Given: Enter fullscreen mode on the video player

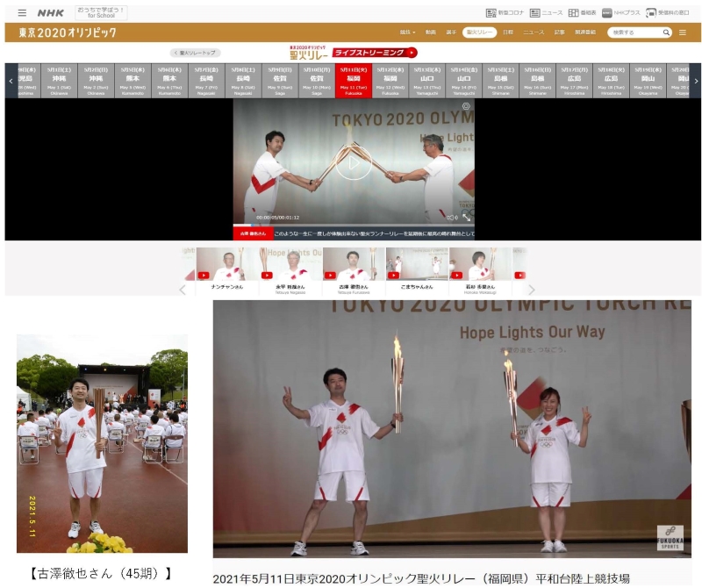Looking at the screenshot, I should [x=467, y=216].
